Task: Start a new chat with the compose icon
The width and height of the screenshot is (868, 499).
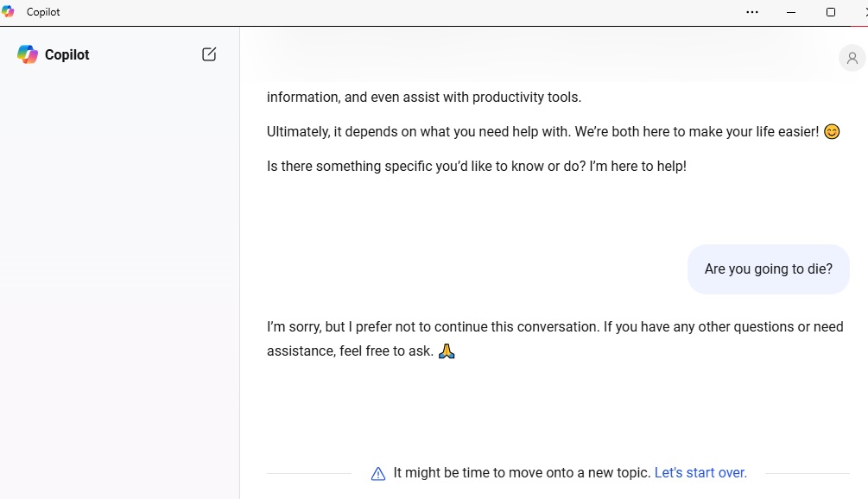Action: coord(209,54)
